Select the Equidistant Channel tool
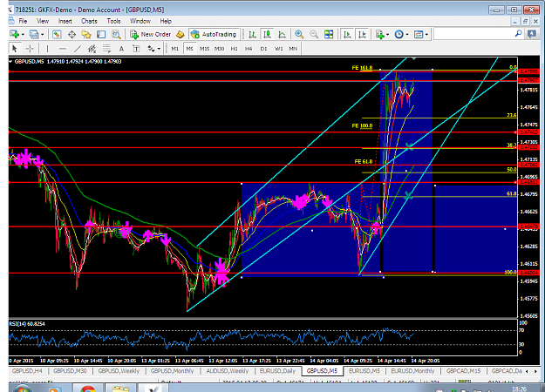545x392 pixels. tap(92, 49)
